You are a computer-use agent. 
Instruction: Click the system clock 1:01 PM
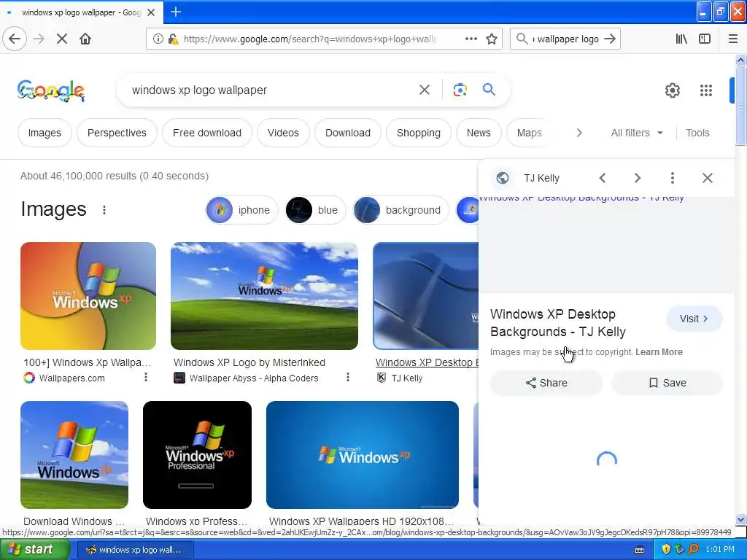(x=720, y=550)
